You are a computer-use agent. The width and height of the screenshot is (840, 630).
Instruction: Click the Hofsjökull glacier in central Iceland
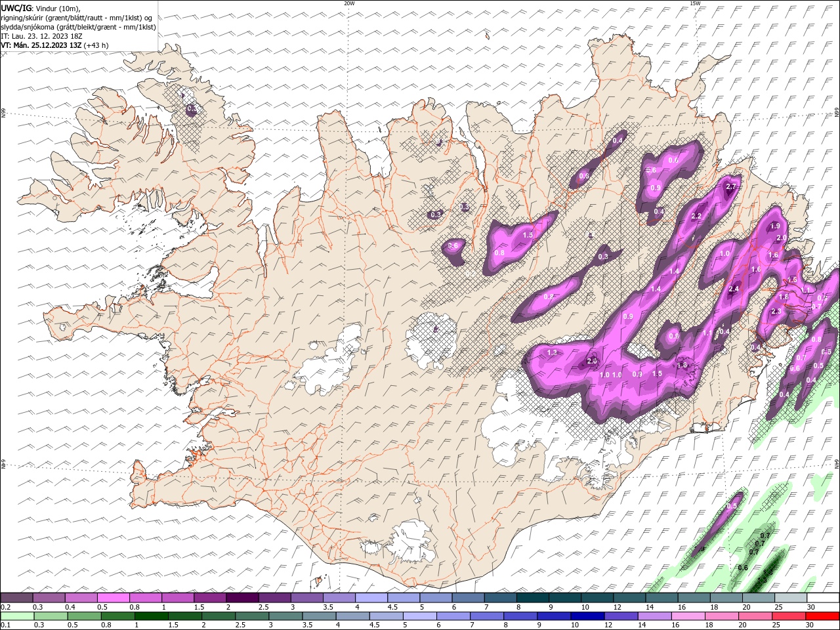431,341
